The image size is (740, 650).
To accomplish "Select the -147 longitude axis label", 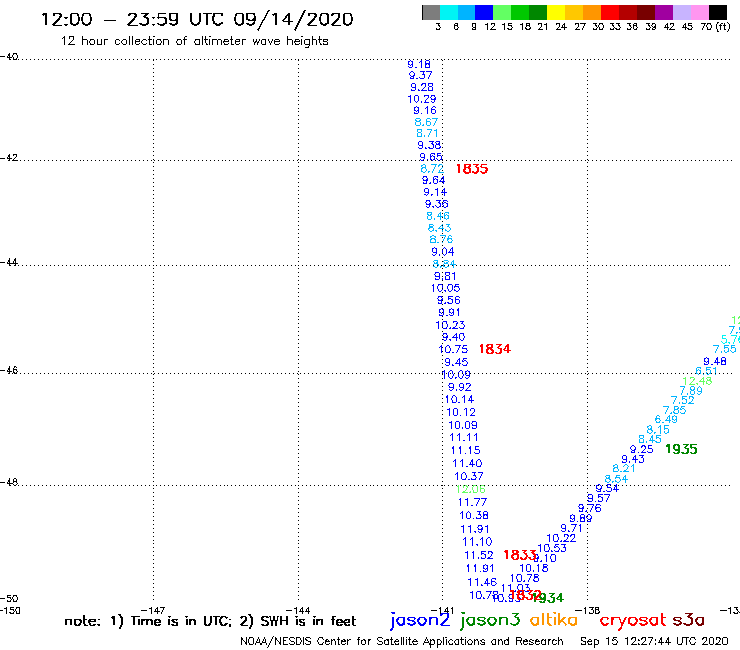I will click(x=153, y=610).
